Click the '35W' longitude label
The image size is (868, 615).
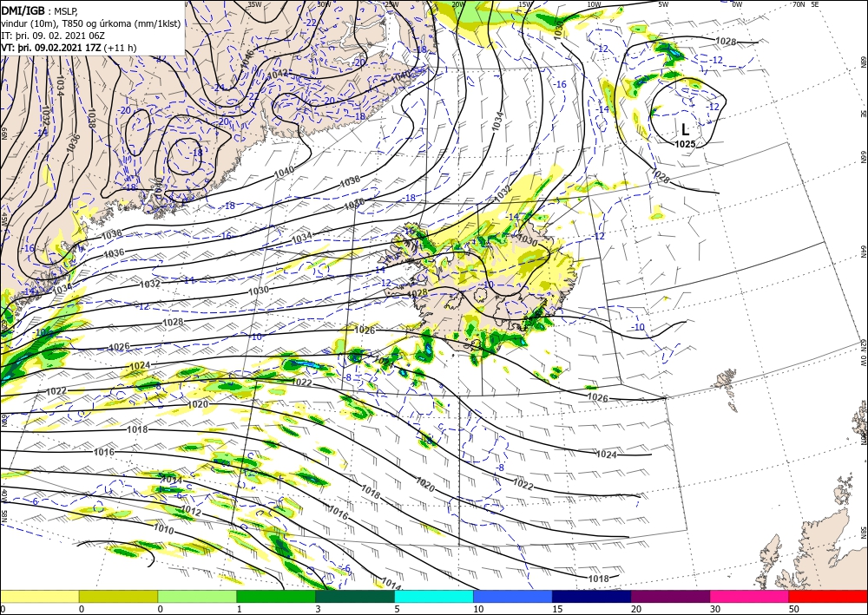click(x=254, y=4)
